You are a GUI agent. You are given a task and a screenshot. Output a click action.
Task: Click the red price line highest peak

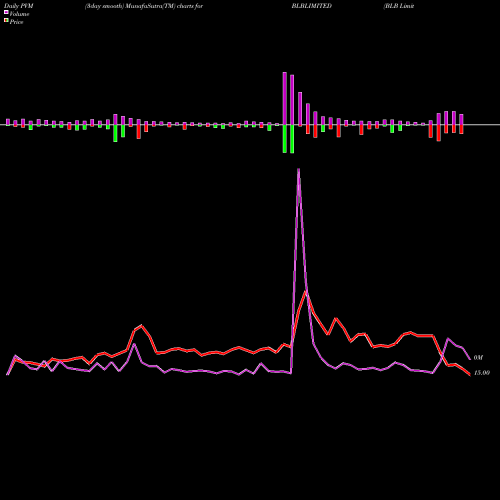306,291
